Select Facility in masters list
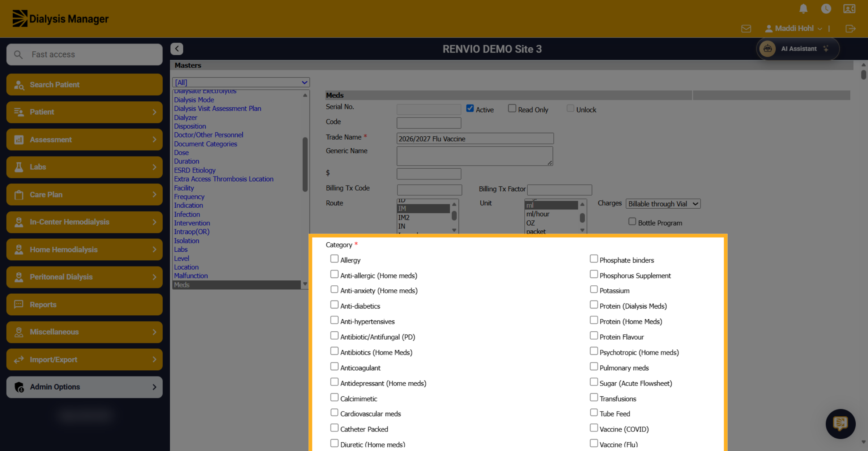 click(x=184, y=188)
